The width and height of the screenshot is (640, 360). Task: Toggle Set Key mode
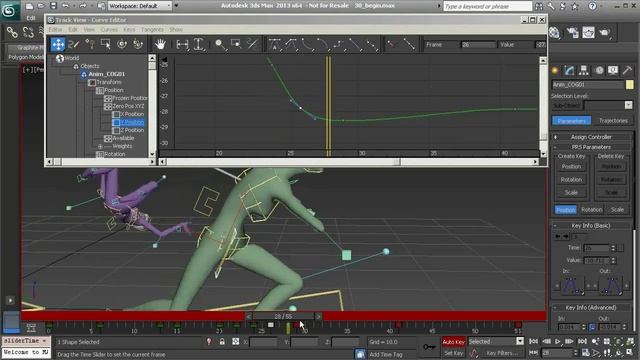(x=453, y=353)
